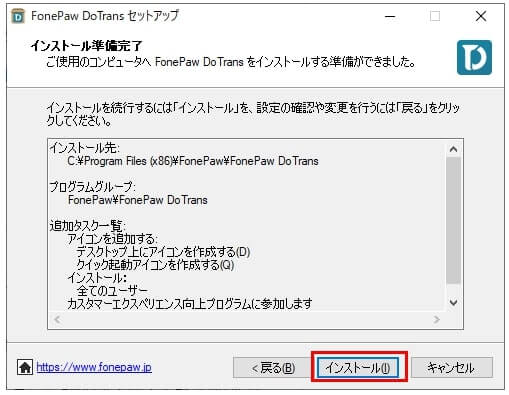Click the horizontal scrollbar track in summary
The image size is (509, 395).
tap(247, 320)
